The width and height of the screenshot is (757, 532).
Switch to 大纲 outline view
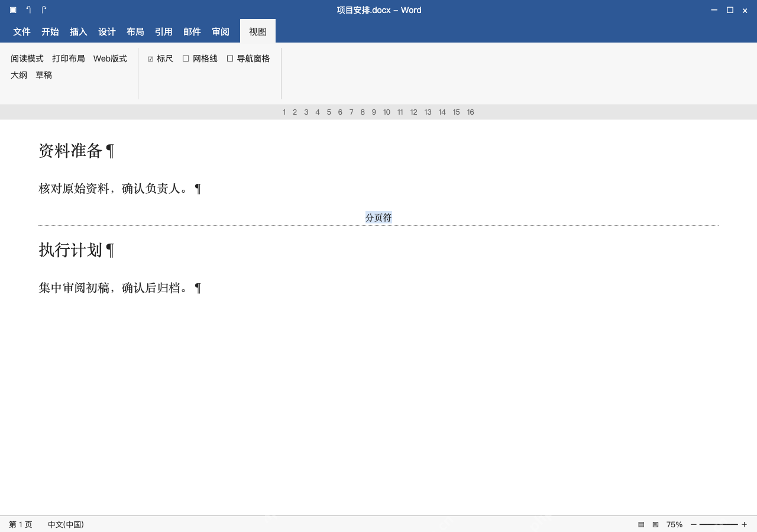[19, 75]
